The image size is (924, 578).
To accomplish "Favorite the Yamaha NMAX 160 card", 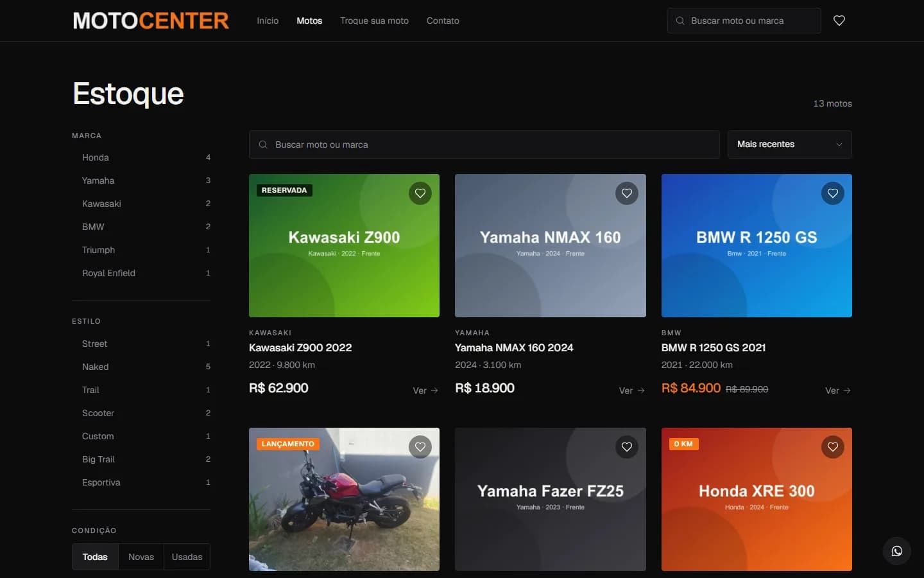I will tap(627, 193).
